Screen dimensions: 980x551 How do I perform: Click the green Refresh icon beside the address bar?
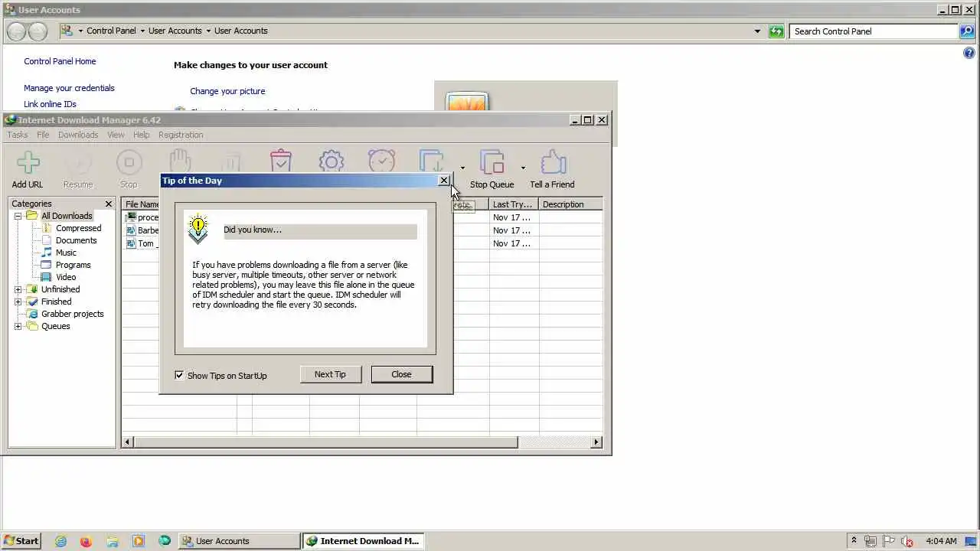pos(776,31)
